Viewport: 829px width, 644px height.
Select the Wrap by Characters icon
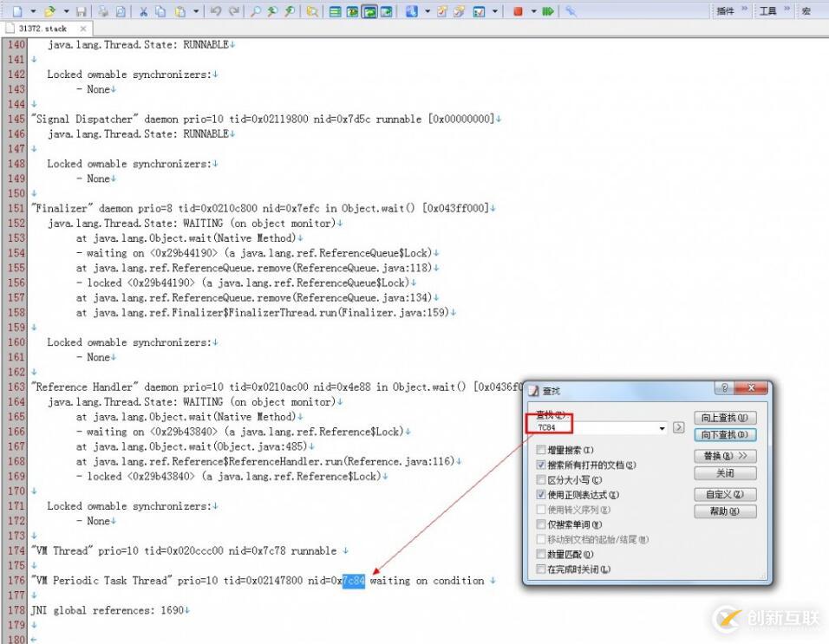coord(352,11)
